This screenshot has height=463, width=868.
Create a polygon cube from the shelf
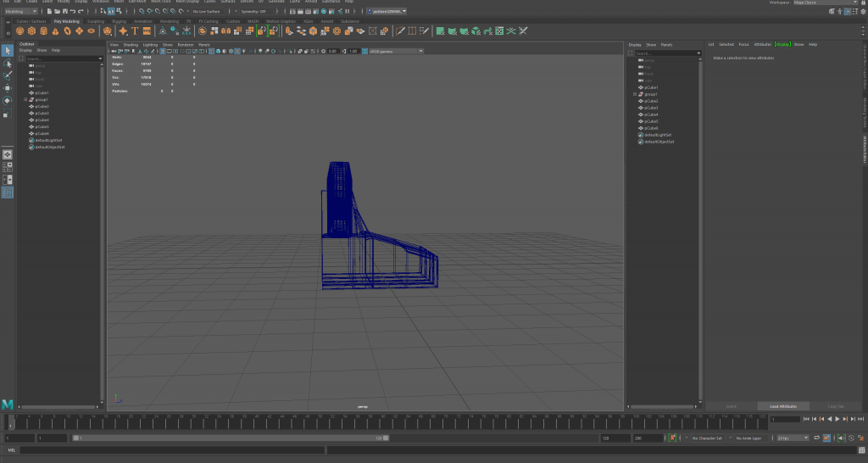pyautogui.click(x=31, y=31)
